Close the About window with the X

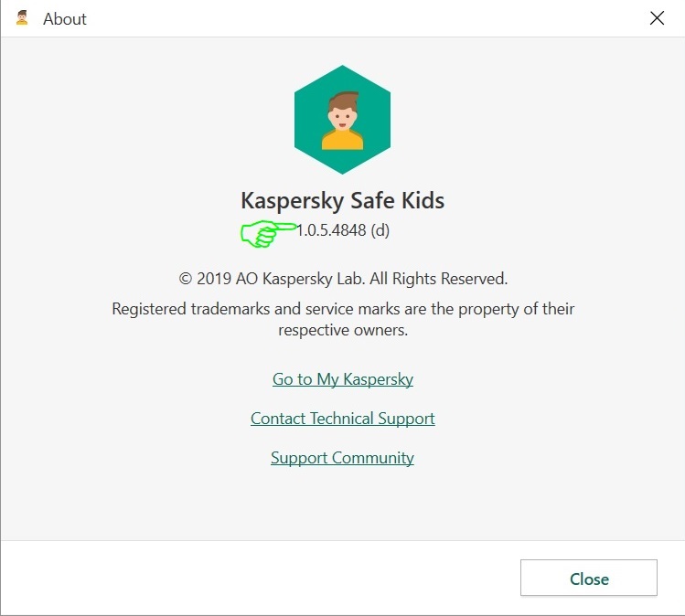click(x=657, y=18)
